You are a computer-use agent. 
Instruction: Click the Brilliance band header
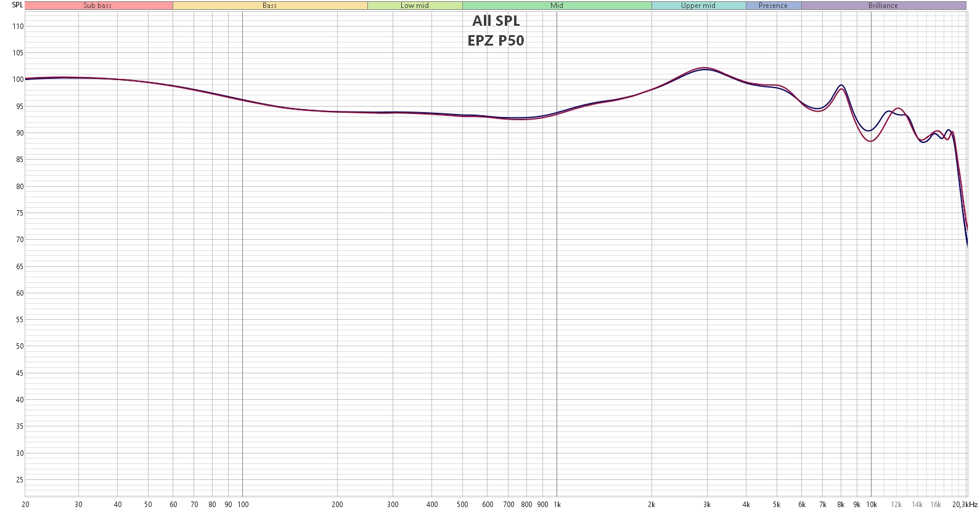(x=883, y=6)
